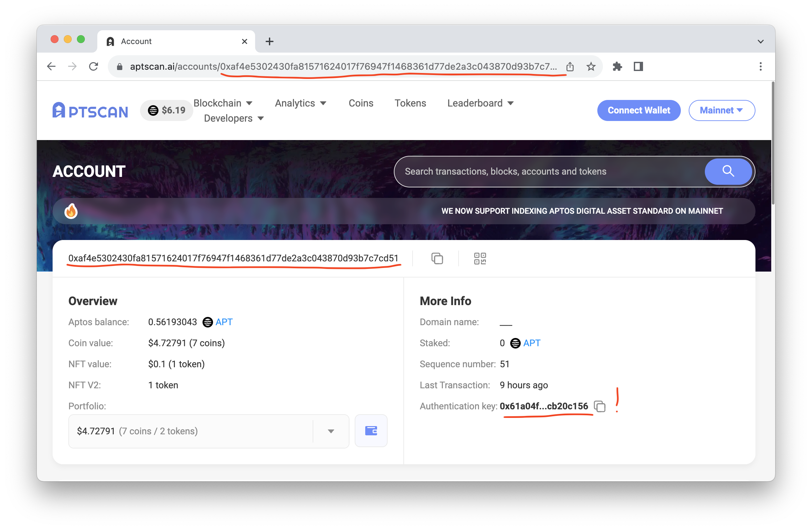
Task: Click the search magnifier button
Action: click(728, 171)
